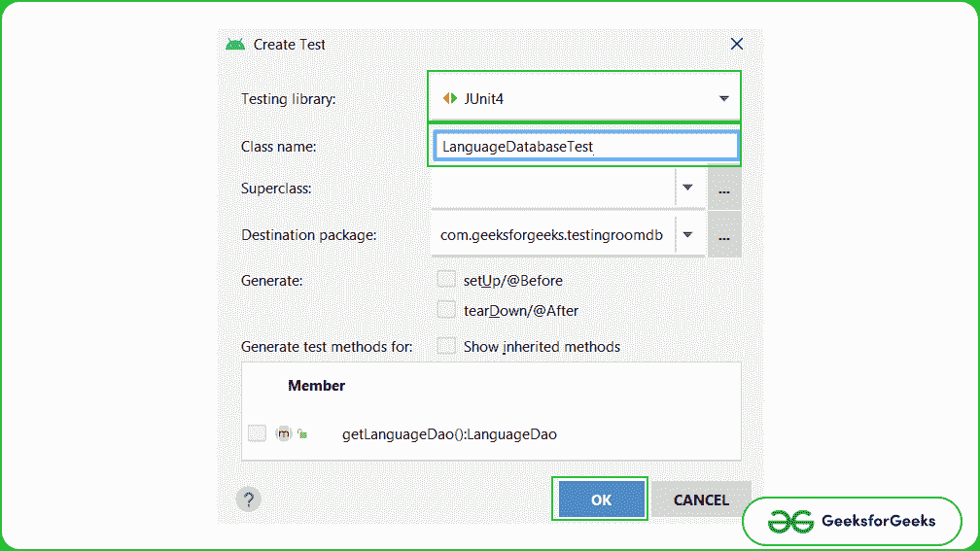Open help with the question mark icon
980x551 pixels.
pos(248,499)
